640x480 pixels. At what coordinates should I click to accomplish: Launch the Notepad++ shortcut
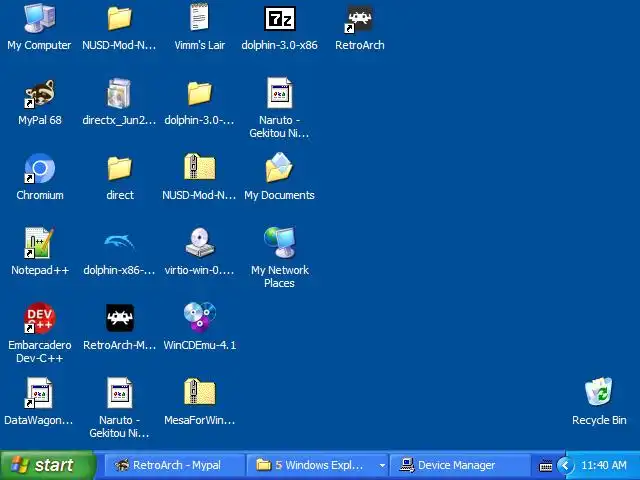(x=39, y=243)
